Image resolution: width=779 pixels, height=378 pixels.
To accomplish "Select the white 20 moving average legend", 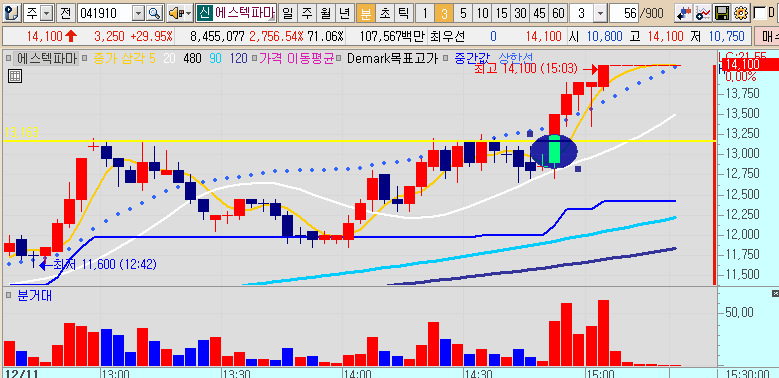I will (x=169, y=59).
